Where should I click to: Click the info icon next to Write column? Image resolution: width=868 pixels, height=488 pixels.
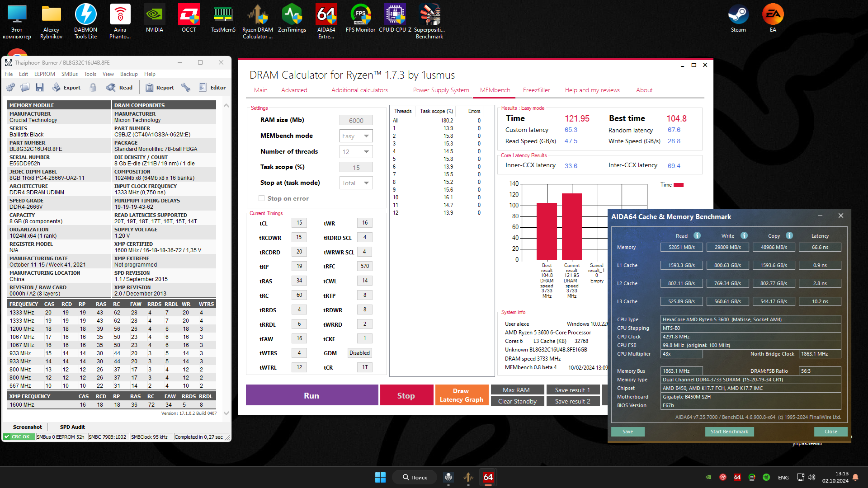744,235
